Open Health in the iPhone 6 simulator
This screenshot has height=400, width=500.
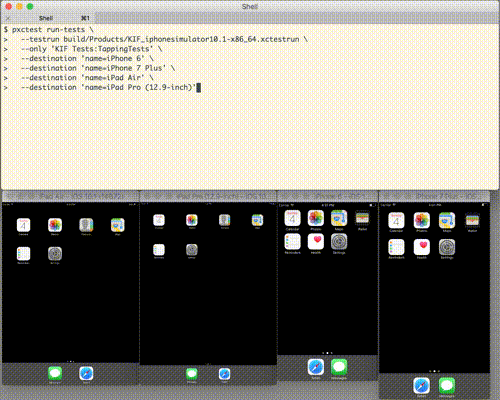point(316,242)
